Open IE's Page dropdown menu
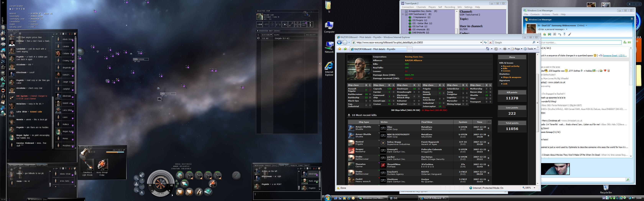Image resolution: width=644 pixels, height=201 pixels. [x=517, y=49]
